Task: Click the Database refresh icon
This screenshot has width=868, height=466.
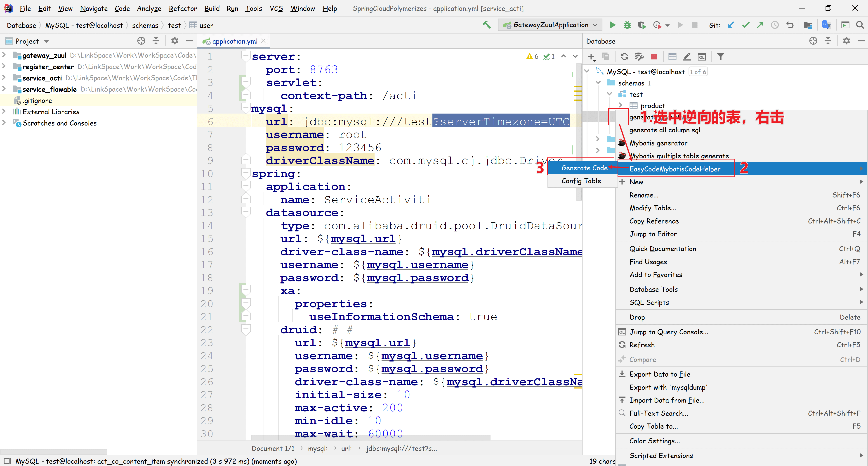Action: pos(624,57)
